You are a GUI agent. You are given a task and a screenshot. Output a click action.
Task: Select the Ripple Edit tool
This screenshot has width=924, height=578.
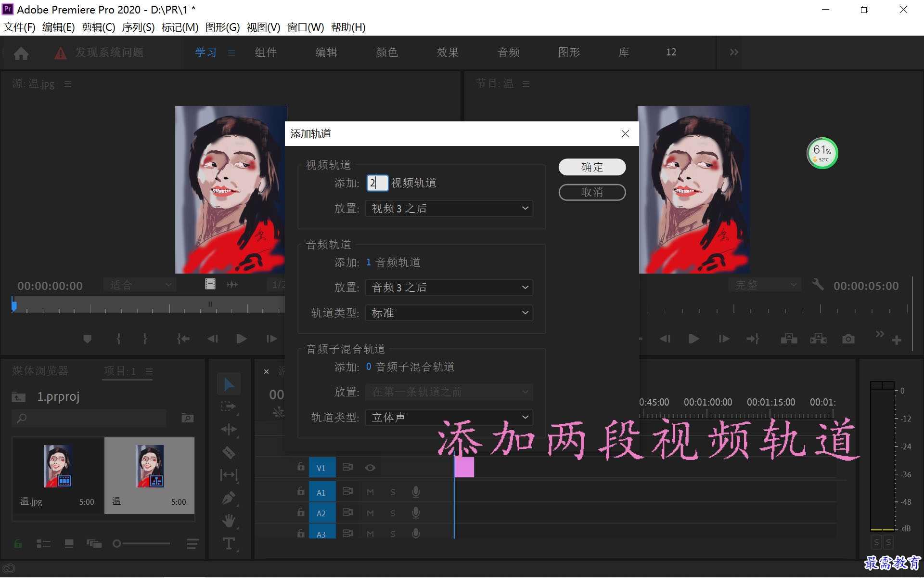tap(229, 429)
